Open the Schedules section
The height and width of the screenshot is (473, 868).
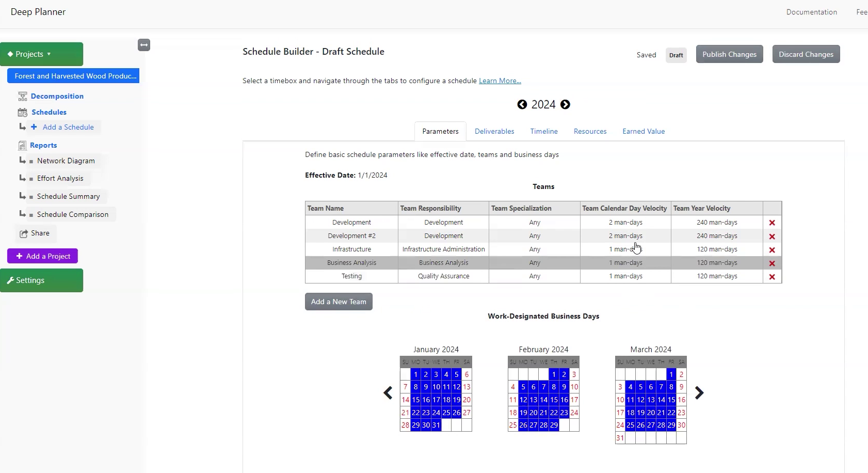(49, 112)
